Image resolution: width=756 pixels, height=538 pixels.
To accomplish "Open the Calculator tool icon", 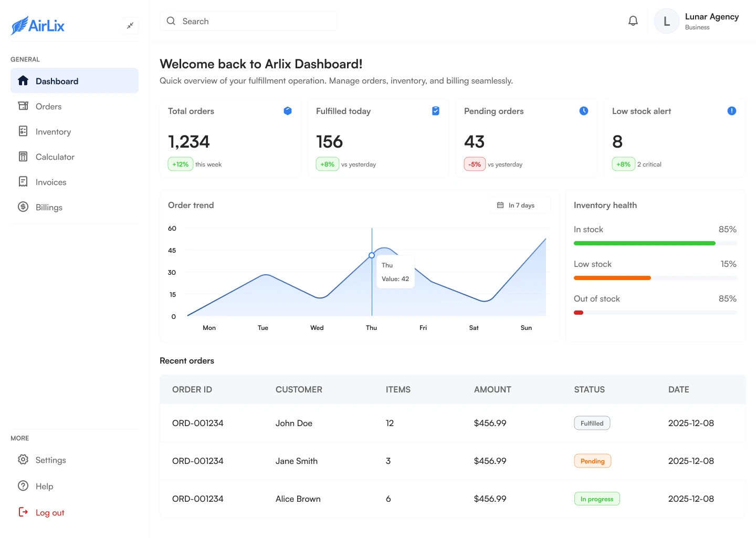I will tap(23, 157).
